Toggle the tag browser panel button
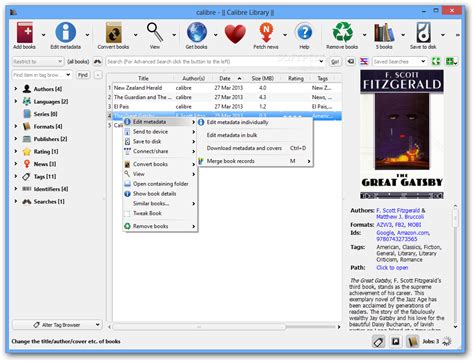Viewport: 474px width, 362px height. click(379, 341)
